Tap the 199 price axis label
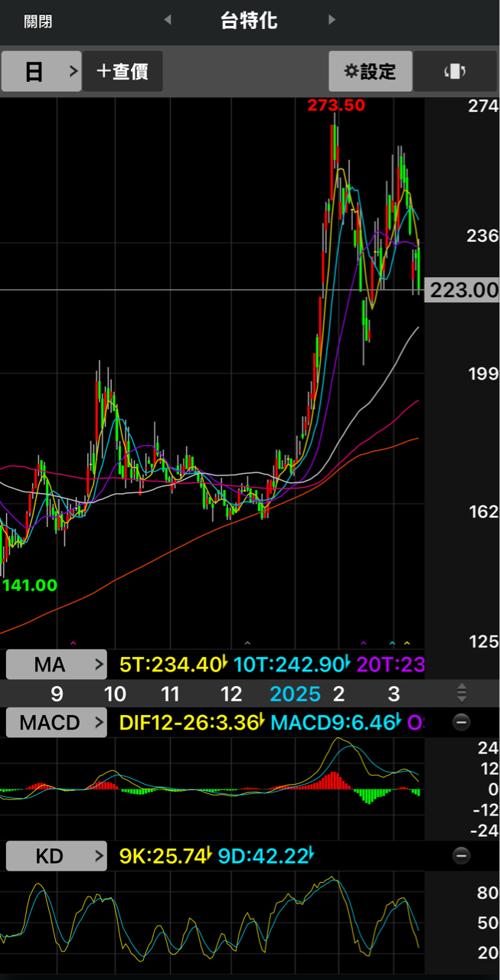500x980 pixels. tap(483, 373)
